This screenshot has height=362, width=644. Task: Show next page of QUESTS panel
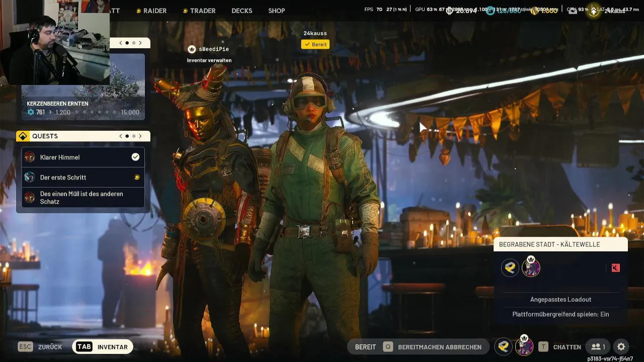tap(140, 136)
